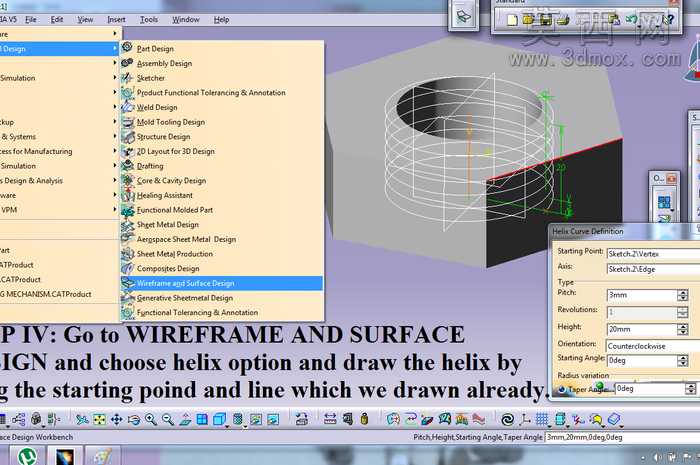Open the Sketcher workbench entry
This screenshot has height=465, width=700.
(150, 78)
